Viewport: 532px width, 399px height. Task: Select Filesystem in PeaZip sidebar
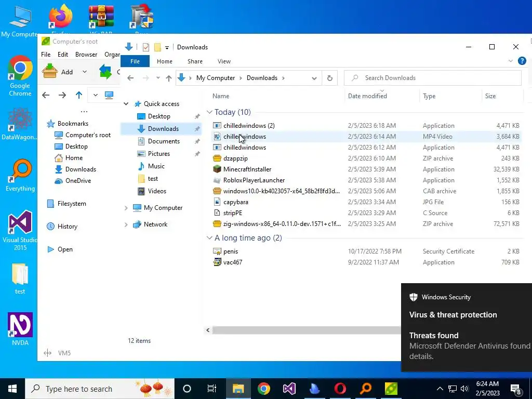[x=66, y=204]
